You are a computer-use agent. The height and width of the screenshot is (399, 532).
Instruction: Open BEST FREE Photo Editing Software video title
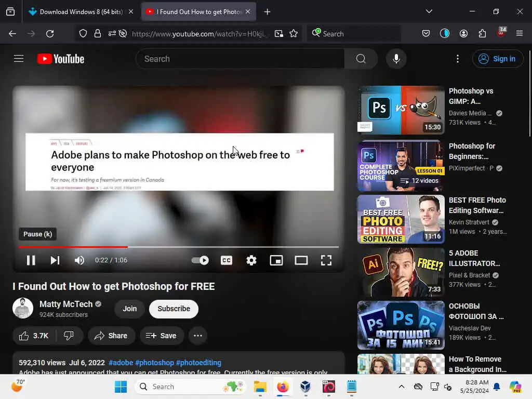477,205
